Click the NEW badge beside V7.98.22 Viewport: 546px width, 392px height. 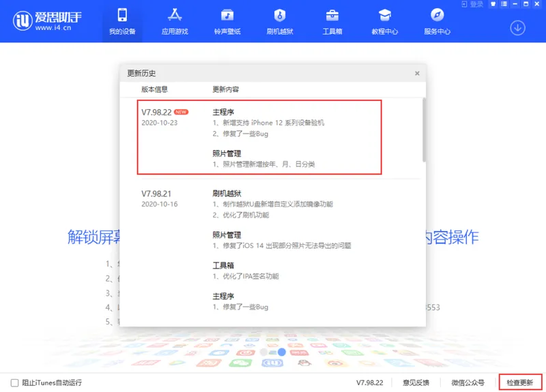point(181,112)
